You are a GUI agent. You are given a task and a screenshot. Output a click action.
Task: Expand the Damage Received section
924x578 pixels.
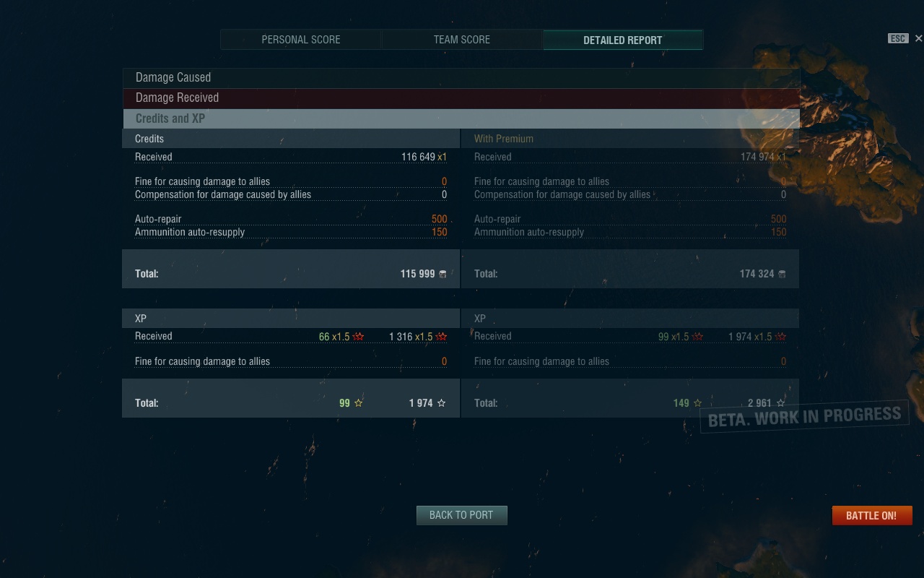(x=461, y=98)
